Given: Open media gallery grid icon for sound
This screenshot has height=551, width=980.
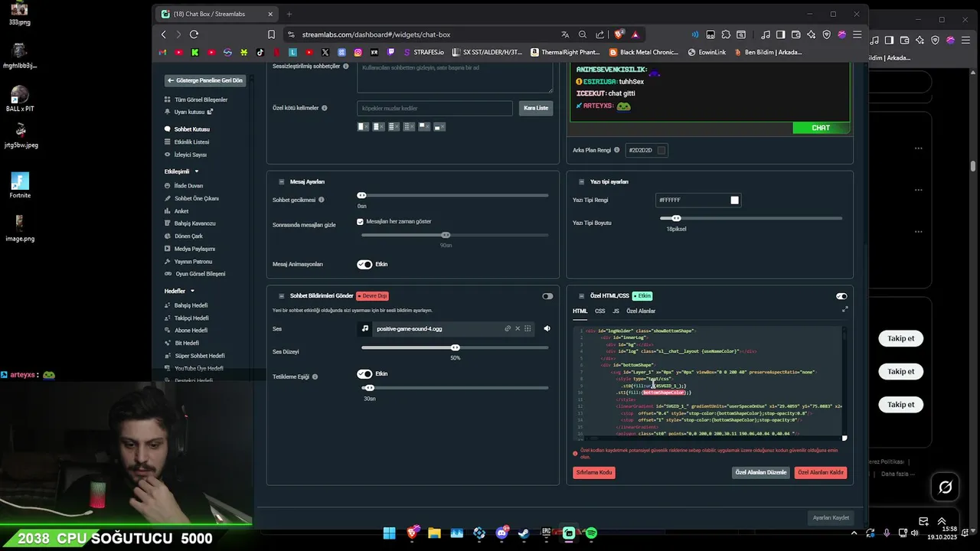Looking at the screenshot, I should pyautogui.click(x=528, y=328).
